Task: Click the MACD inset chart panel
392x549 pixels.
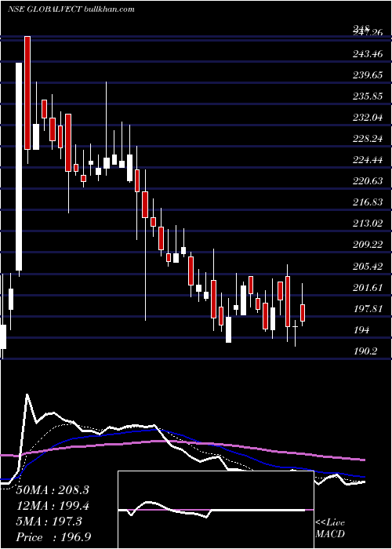Action: pos(216,510)
